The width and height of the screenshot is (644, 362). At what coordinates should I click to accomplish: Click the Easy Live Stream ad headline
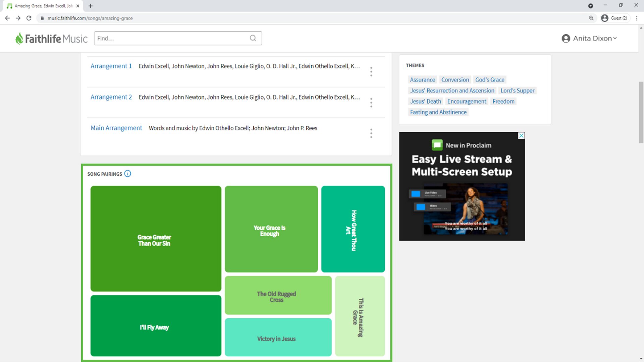[x=462, y=165]
